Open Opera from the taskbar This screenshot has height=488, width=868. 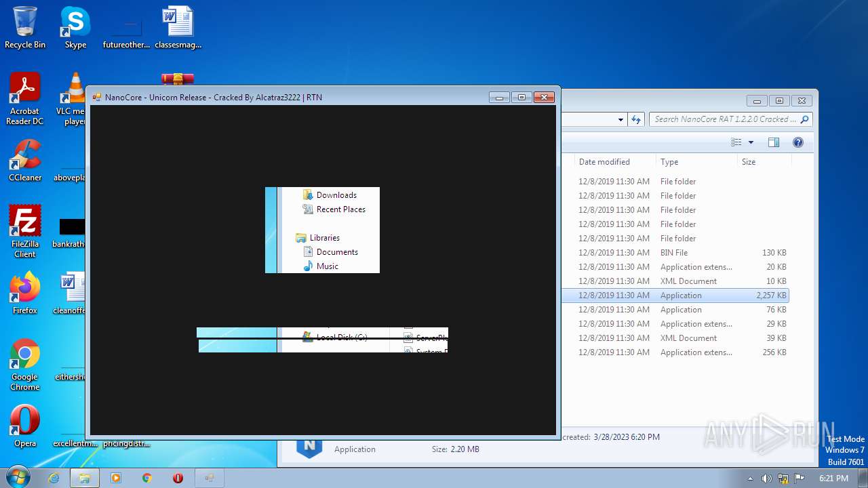(x=178, y=478)
